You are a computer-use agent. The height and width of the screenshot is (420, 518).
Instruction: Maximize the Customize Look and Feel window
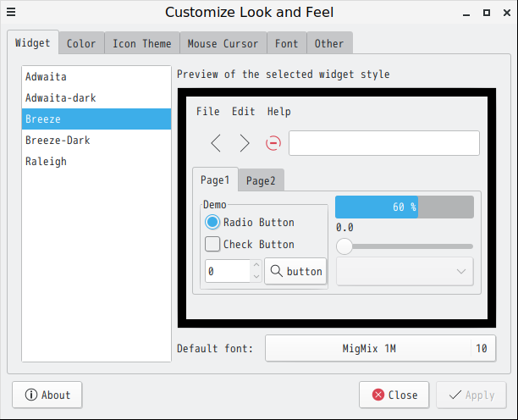[487, 13]
